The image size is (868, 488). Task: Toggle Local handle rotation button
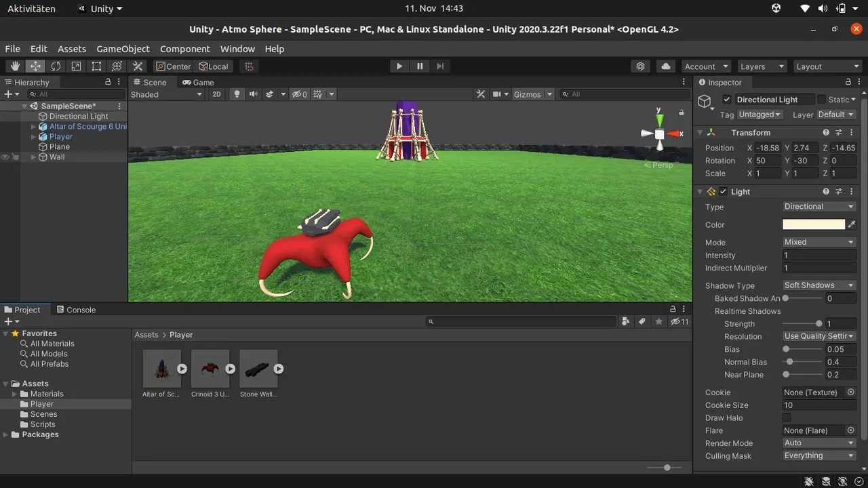[x=213, y=66]
